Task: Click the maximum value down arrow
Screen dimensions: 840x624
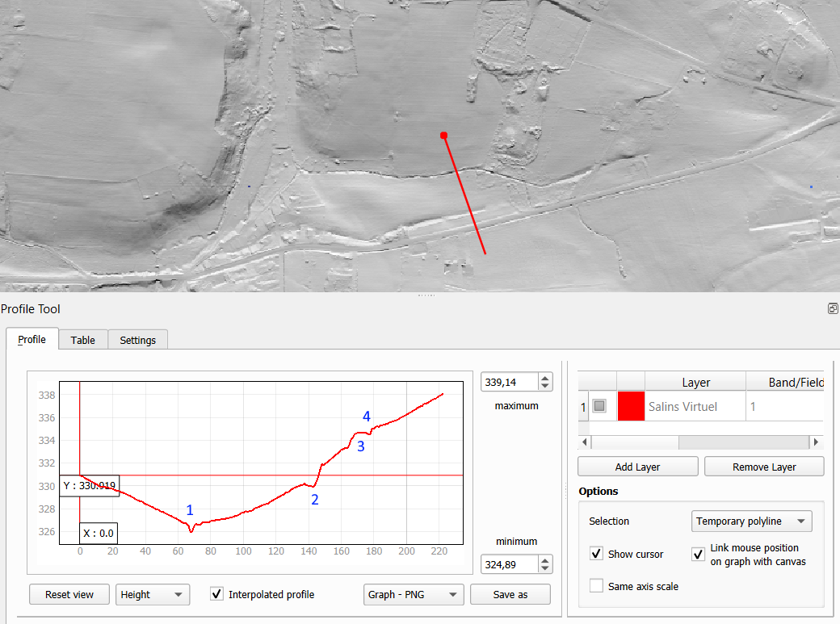Action: pyautogui.click(x=545, y=387)
